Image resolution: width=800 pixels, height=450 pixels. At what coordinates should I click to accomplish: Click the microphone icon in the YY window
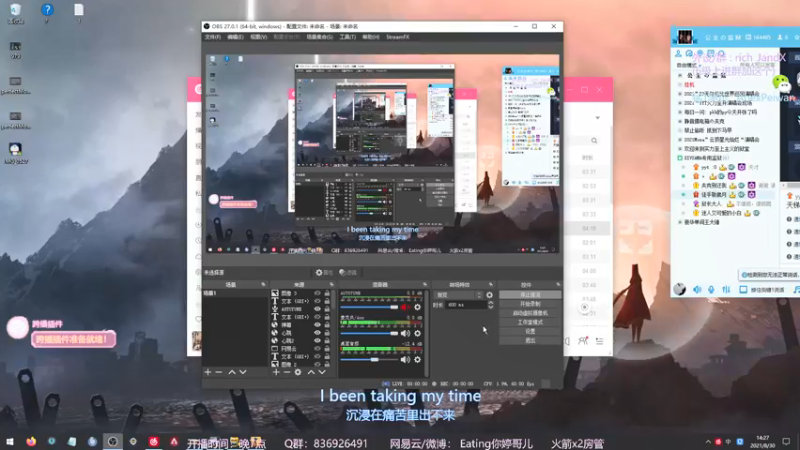[x=711, y=289]
